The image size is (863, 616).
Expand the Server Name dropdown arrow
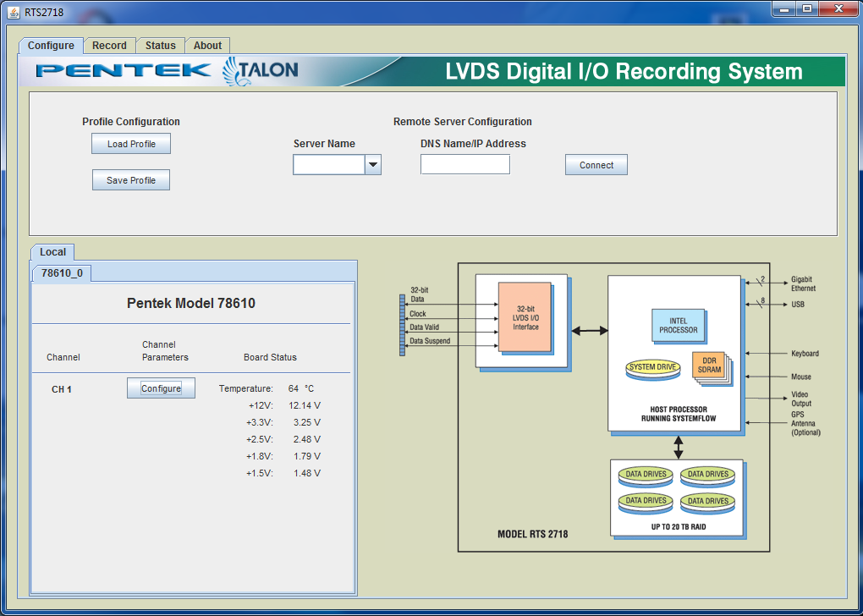372,165
